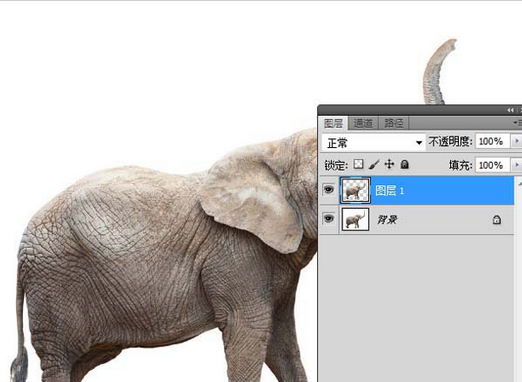Click the 图层 1 elephant thumbnail
Image resolution: width=522 pixels, height=382 pixels.
(x=355, y=190)
